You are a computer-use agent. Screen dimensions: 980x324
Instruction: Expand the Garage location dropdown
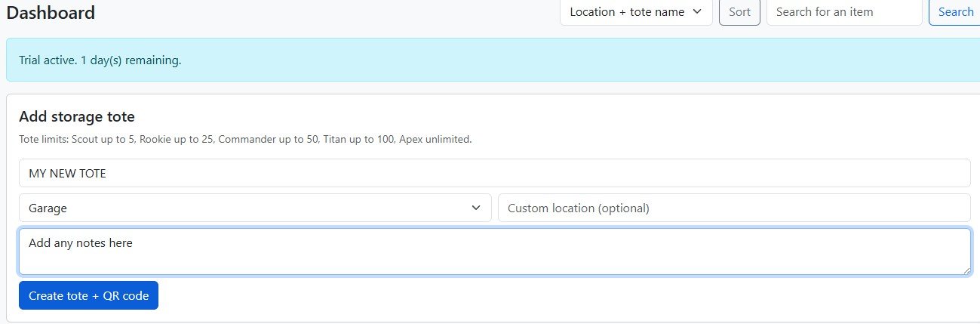(x=254, y=208)
